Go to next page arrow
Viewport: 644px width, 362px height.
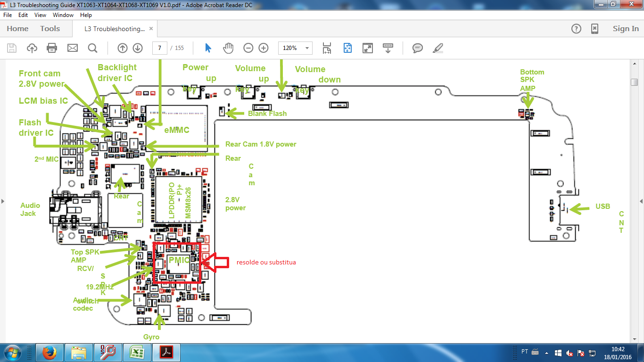138,48
